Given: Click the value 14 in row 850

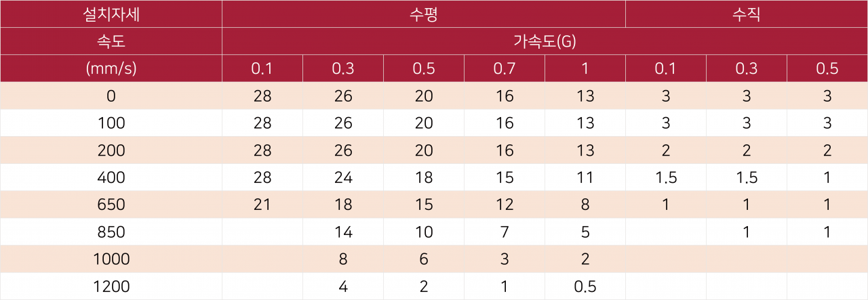Looking at the screenshot, I should point(343,232).
